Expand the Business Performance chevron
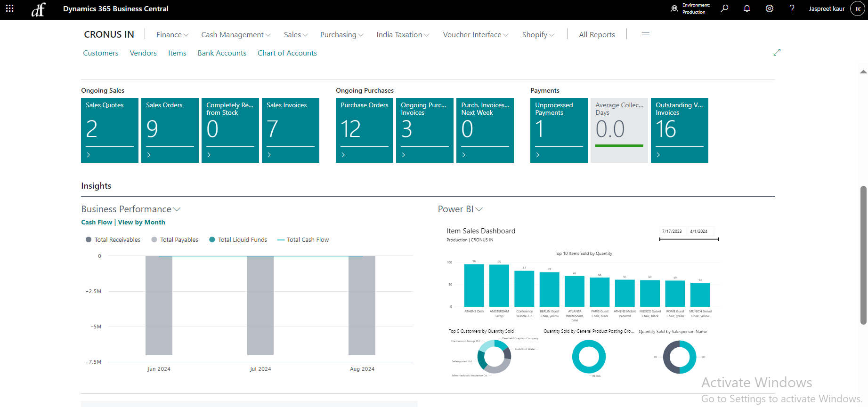The width and height of the screenshot is (868, 407). tap(177, 209)
